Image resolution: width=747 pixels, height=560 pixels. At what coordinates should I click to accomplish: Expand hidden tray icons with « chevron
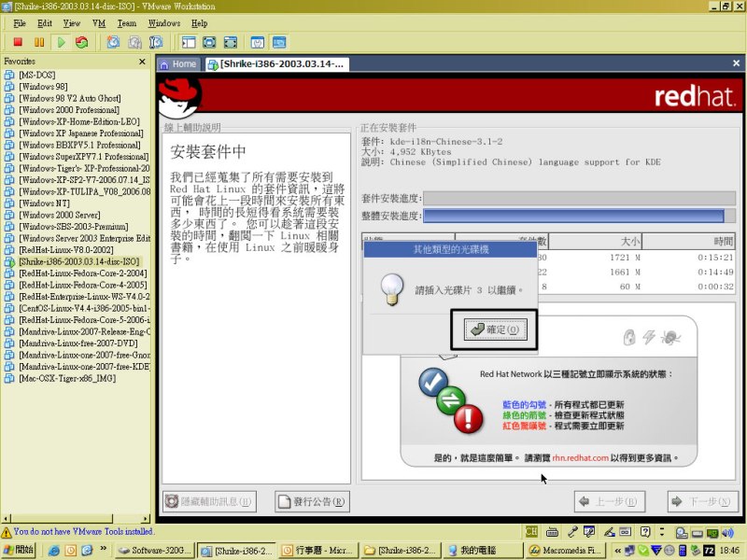617,551
